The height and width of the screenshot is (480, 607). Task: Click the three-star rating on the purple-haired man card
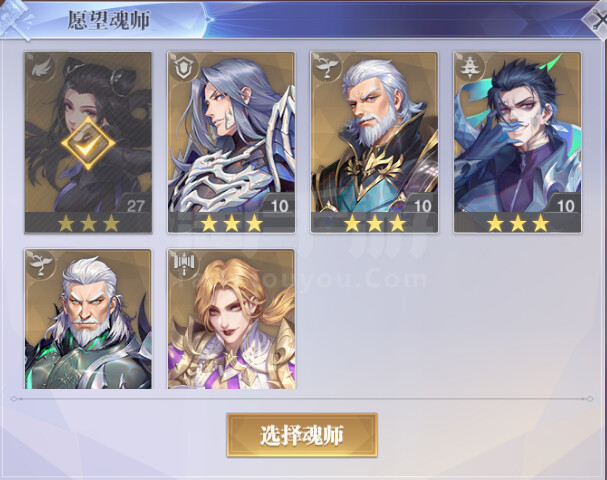point(231,223)
